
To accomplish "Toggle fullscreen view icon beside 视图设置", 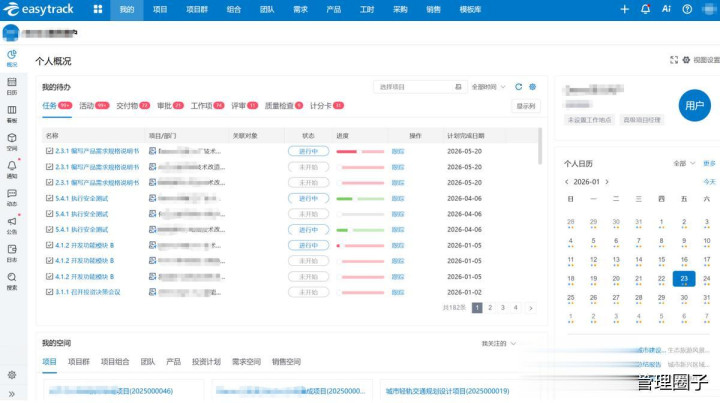I will (673, 60).
